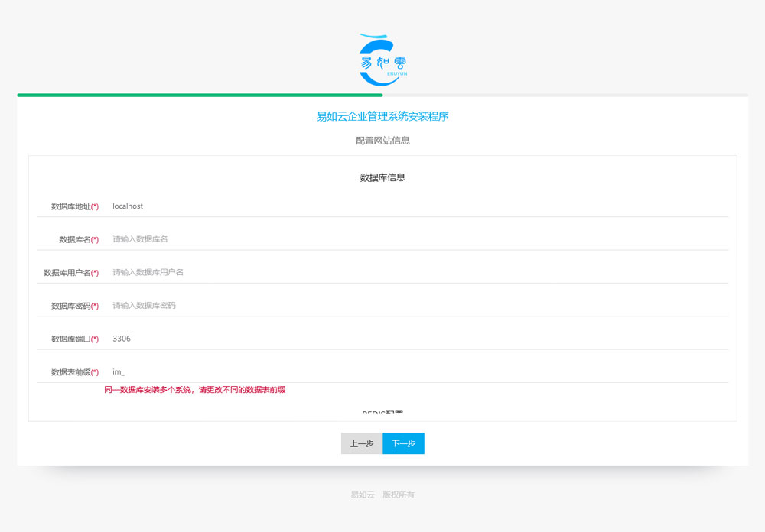Click the 数据库端口 field showing 3306
This screenshot has width=765, height=532.
coord(415,339)
